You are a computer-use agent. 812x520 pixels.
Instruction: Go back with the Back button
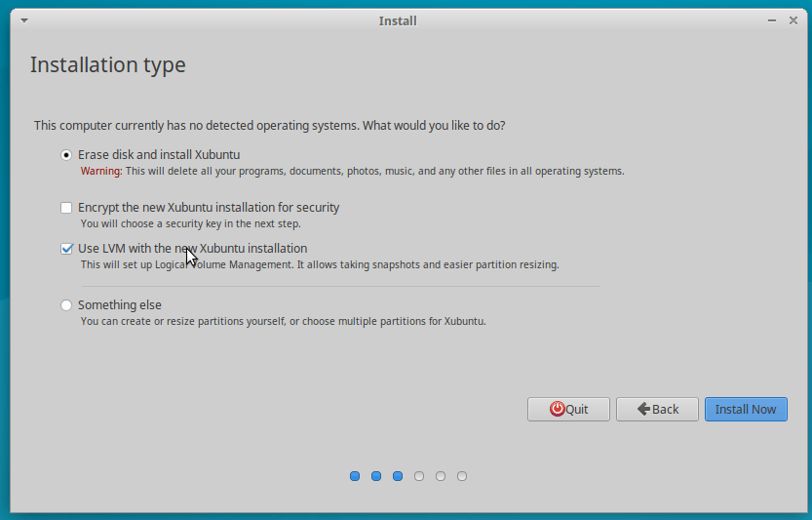[657, 410]
